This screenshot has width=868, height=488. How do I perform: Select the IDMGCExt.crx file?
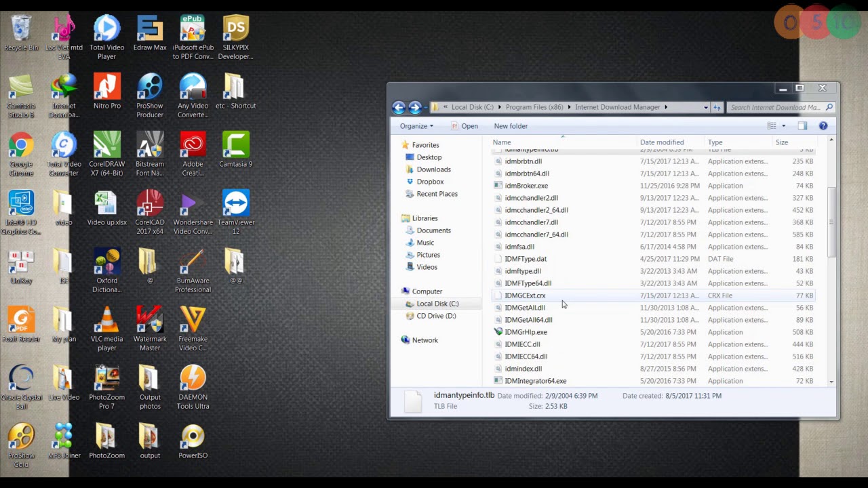(x=652, y=296)
